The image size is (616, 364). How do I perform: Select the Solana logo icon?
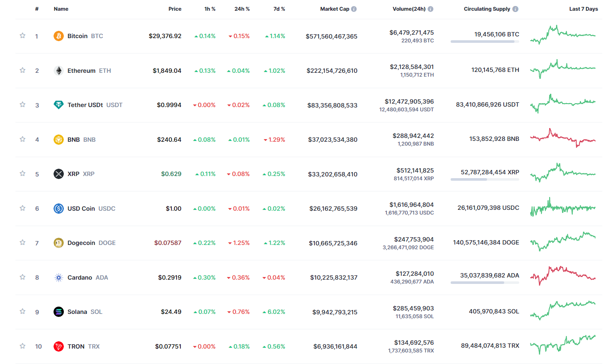59,312
